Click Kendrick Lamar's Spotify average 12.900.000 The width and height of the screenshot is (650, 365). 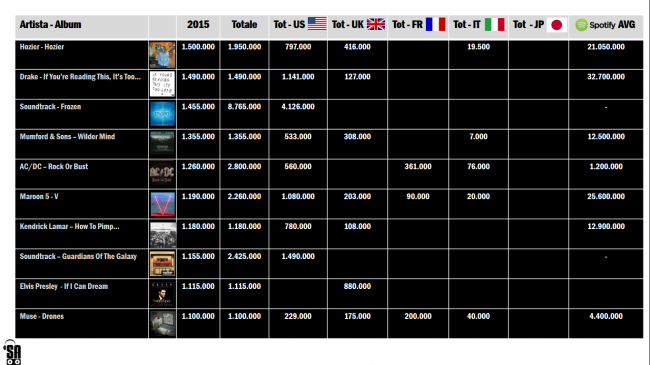606,226
